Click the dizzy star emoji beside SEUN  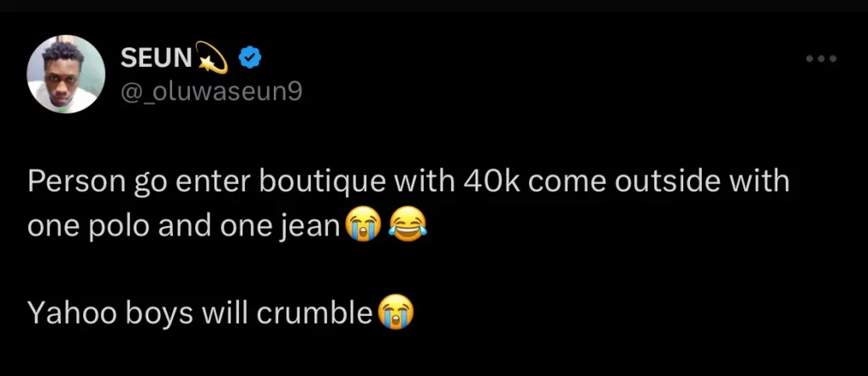click(x=211, y=58)
